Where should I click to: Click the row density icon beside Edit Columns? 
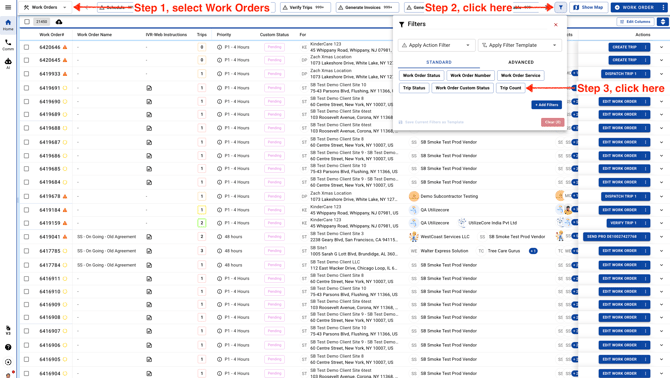click(x=662, y=22)
